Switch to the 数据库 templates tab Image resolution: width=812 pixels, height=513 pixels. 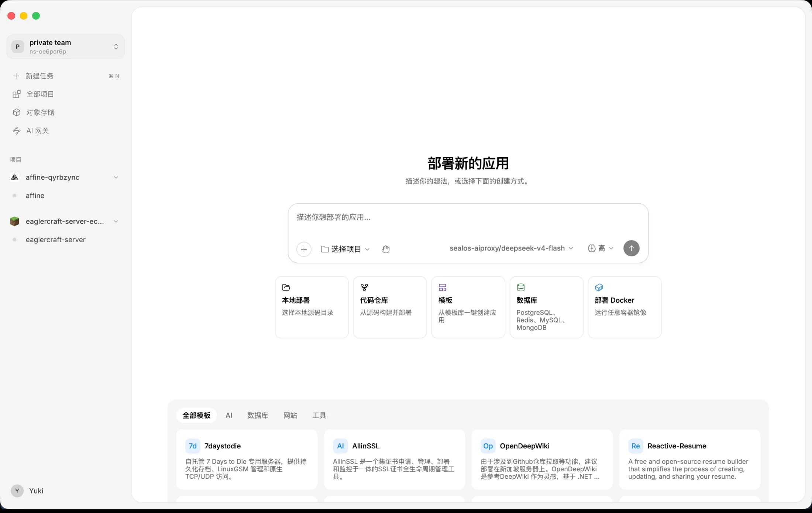click(258, 416)
